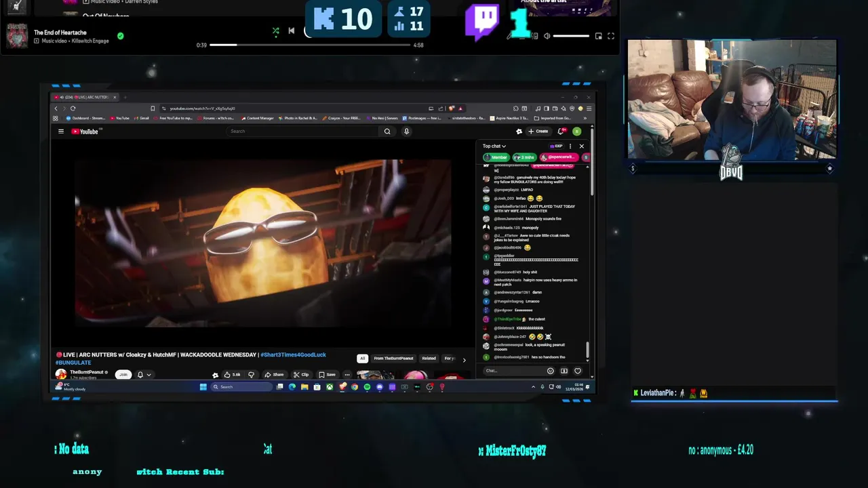Image resolution: width=868 pixels, height=488 pixels.
Task: Save video to playlist
Action: pyautogui.click(x=327, y=374)
